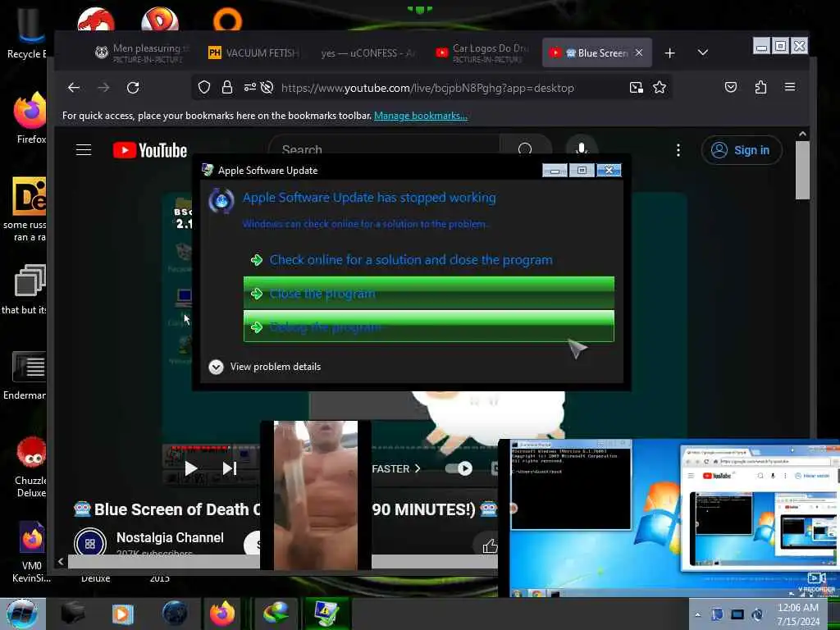Viewport: 840px width, 630px height.
Task: Expand the list all tabs chevron
Action: [703, 52]
